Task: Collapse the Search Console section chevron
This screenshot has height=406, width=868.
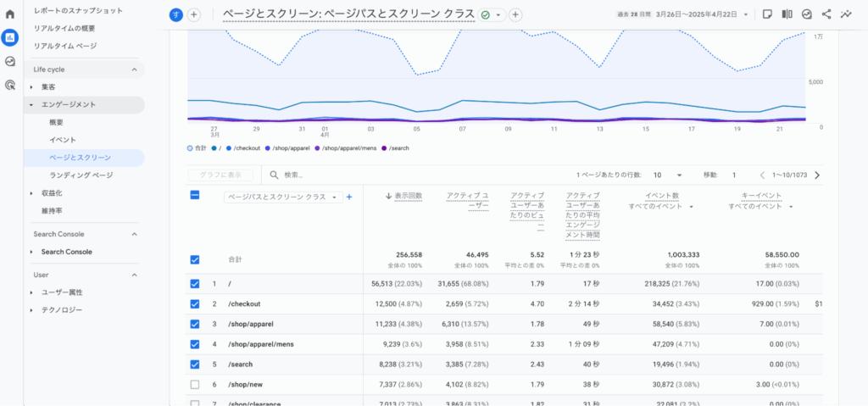Action: pos(134,234)
